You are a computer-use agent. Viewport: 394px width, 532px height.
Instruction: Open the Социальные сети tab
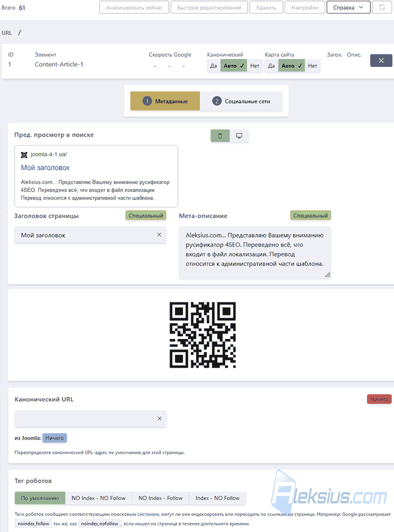coord(241,101)
